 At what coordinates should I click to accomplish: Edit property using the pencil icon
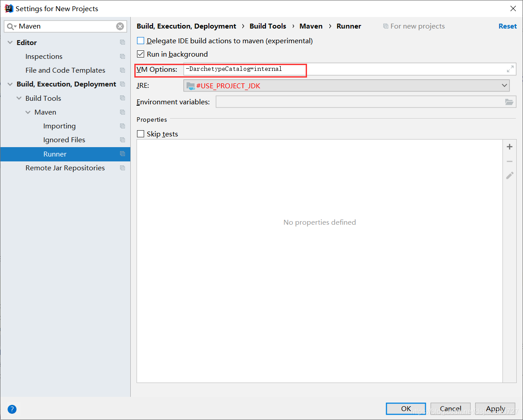tap(510, 175)
